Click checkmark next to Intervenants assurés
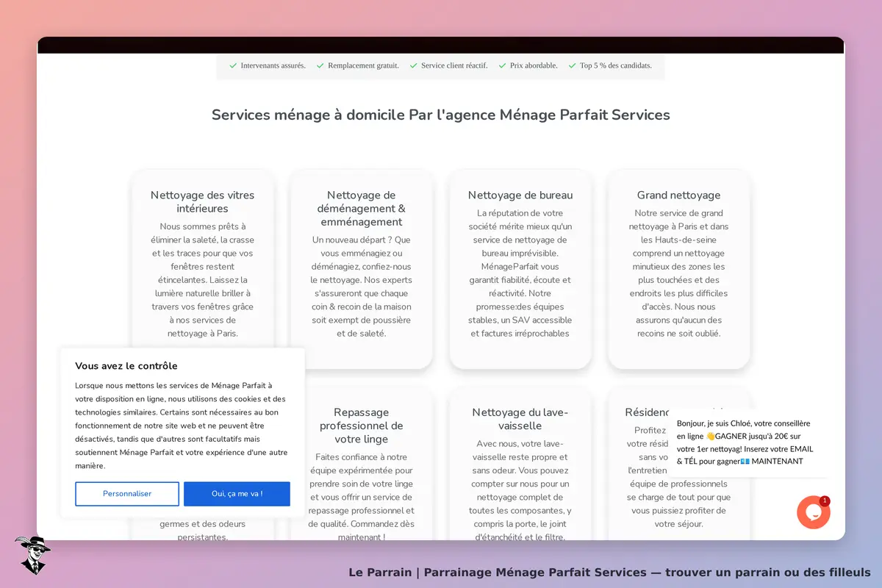 coord(233,65)
